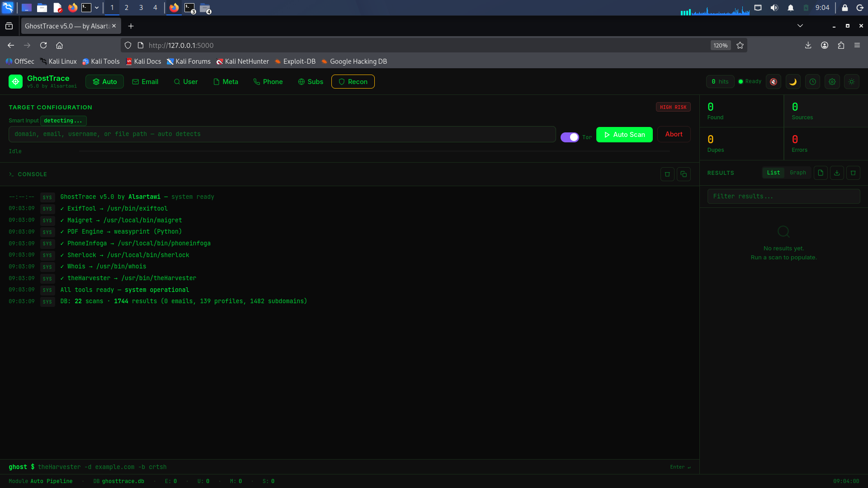Enable the Tor toggle switch
Image resolution: width=868 pixels, height=488 pixels.
coord(569,137)
